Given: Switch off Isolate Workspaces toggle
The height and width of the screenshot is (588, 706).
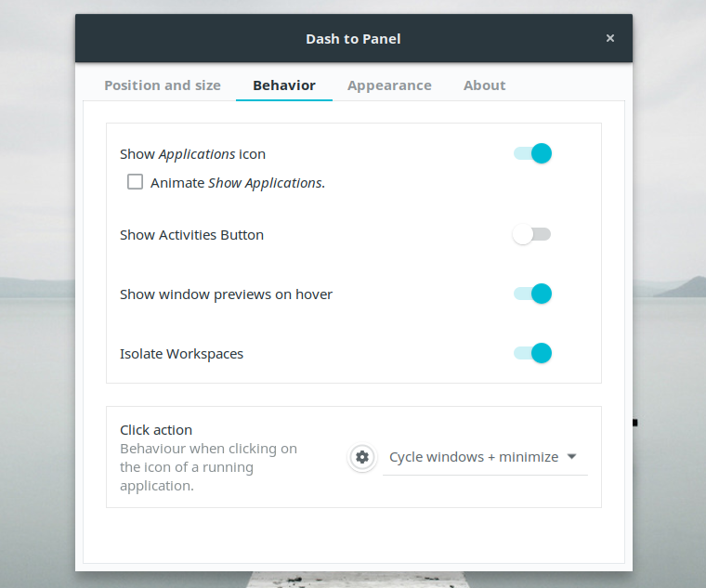Looking at the screenshot, I should pos(533,353).
